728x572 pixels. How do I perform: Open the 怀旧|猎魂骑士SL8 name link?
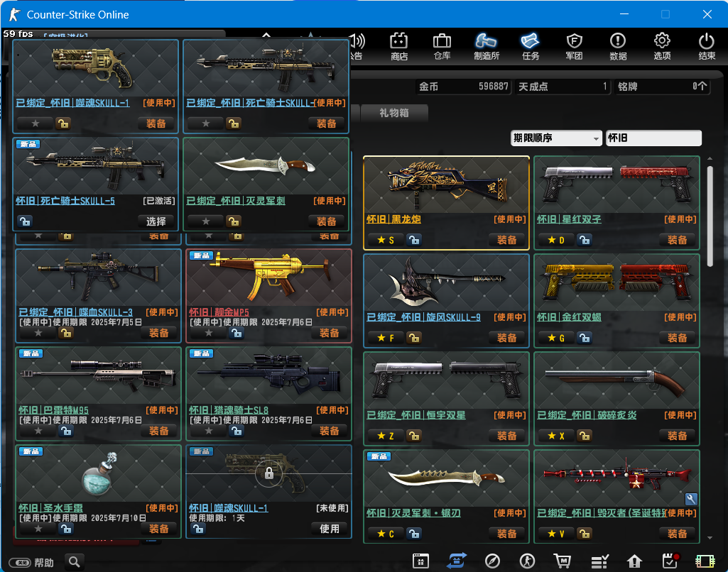229,410
